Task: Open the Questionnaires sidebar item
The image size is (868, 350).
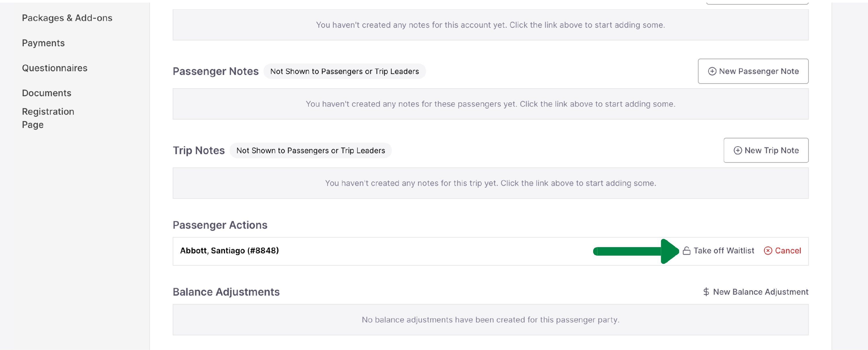Action: coord(55,68)
